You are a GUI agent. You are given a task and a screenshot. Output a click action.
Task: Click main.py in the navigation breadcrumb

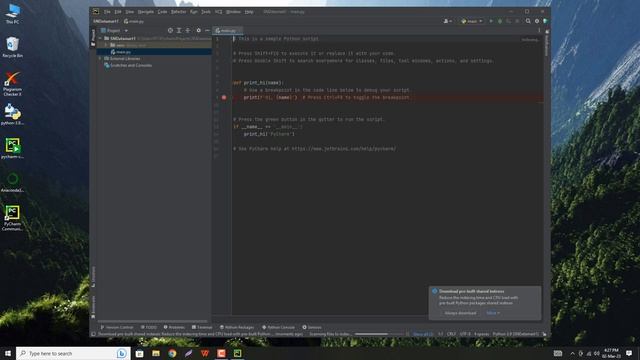134,21
